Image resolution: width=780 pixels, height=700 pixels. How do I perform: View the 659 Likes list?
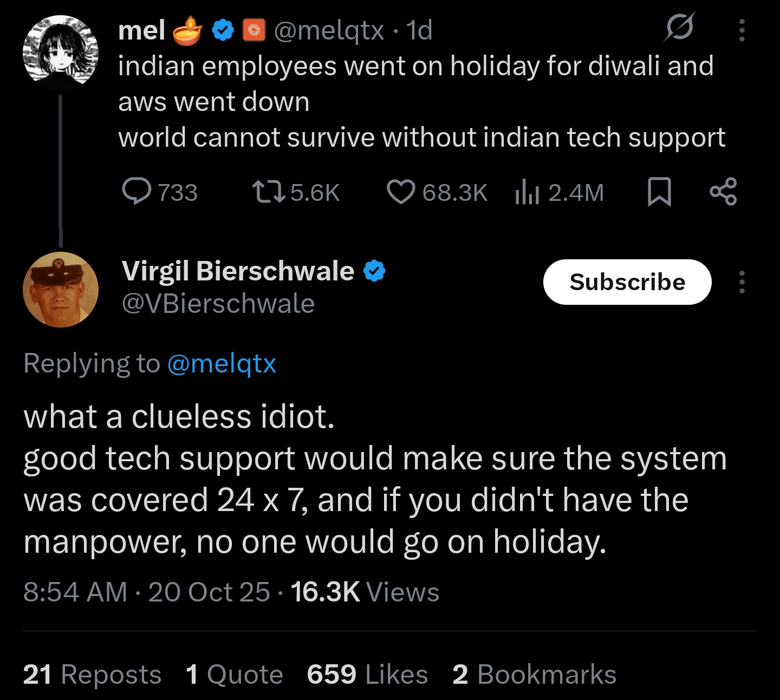tap(367, 675)
